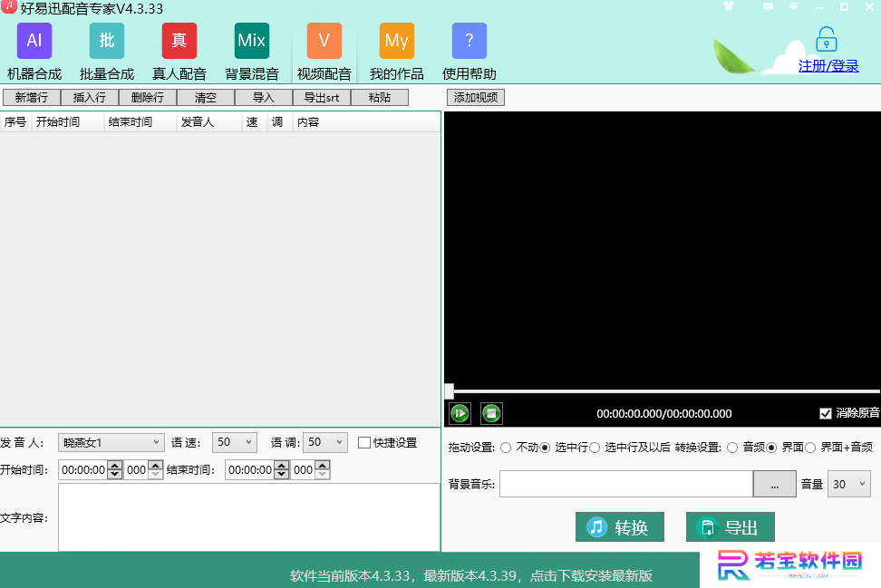Click 新增行 button

(32, 98)
